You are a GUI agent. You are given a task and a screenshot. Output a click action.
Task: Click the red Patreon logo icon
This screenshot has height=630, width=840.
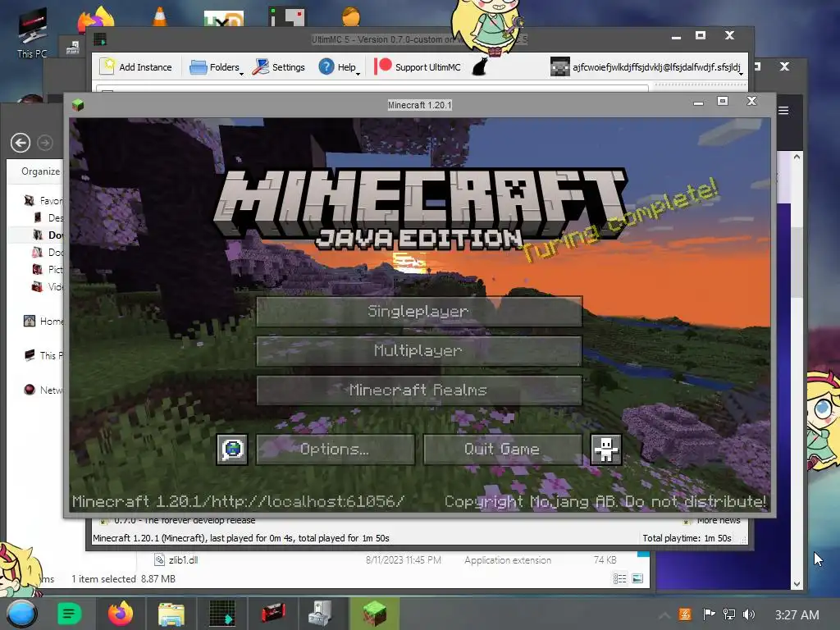click(382, 66)
